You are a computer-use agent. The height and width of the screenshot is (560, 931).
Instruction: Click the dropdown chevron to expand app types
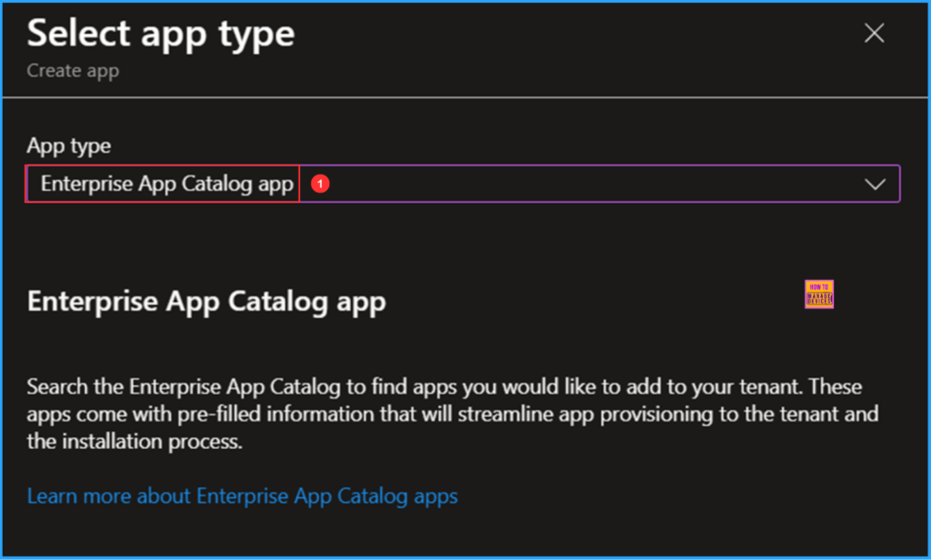[x=876, y=184]
